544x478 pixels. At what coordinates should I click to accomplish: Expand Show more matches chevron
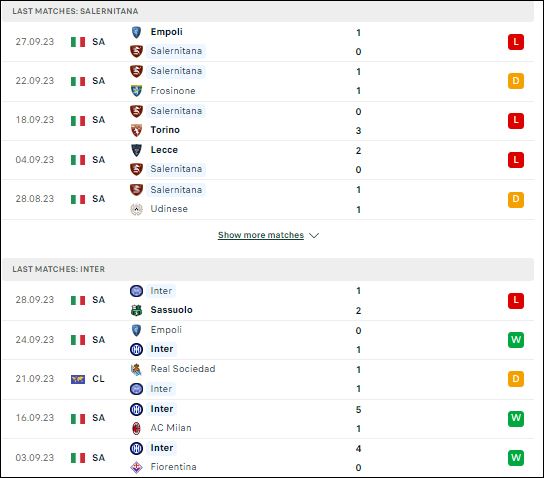pyautogui.click(x=314, y=236)
